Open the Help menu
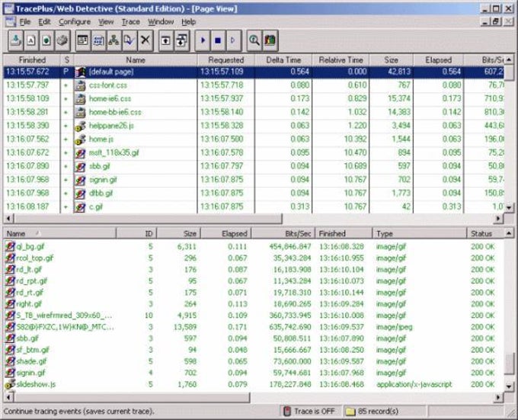Image resolution: width=518 pixels, height=420 pixels. pos(188,22)
